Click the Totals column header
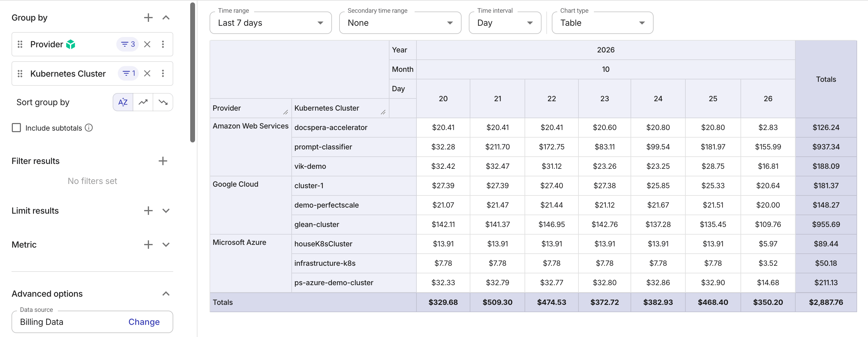 point(826,79)
